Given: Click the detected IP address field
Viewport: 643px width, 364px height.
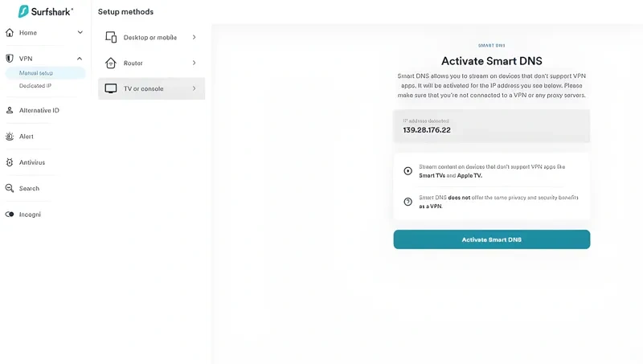Looking at the screenshot, I should point(491,126).
